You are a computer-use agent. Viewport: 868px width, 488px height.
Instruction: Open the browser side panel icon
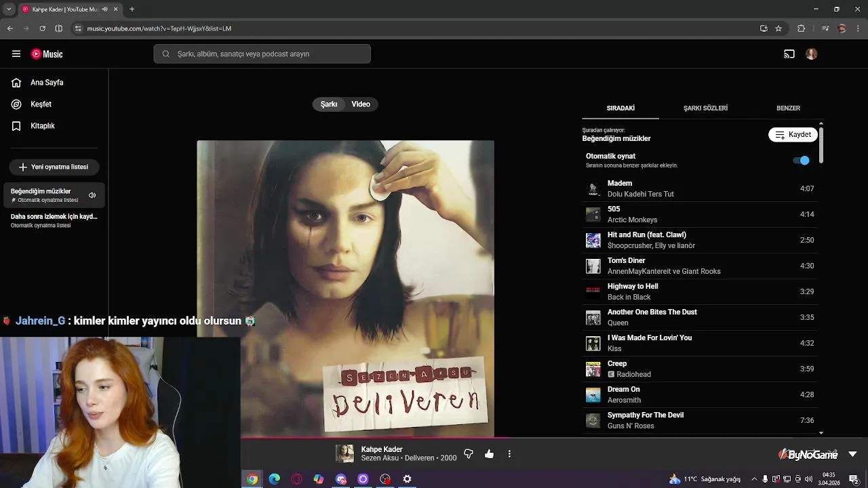(x=58, y=28)
